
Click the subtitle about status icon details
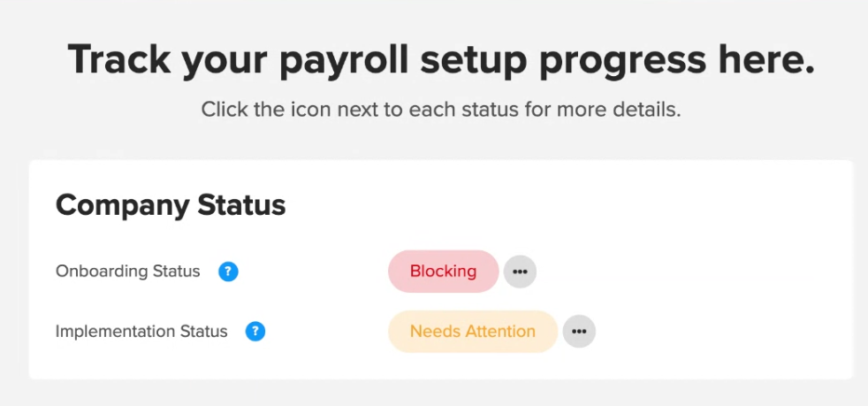coord(441,109)
